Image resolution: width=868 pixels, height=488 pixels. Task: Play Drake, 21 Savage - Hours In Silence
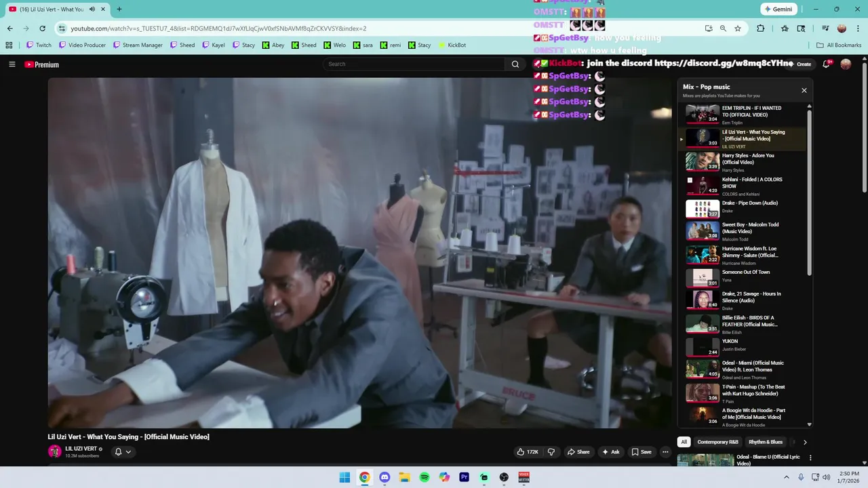tap(743, 300)
